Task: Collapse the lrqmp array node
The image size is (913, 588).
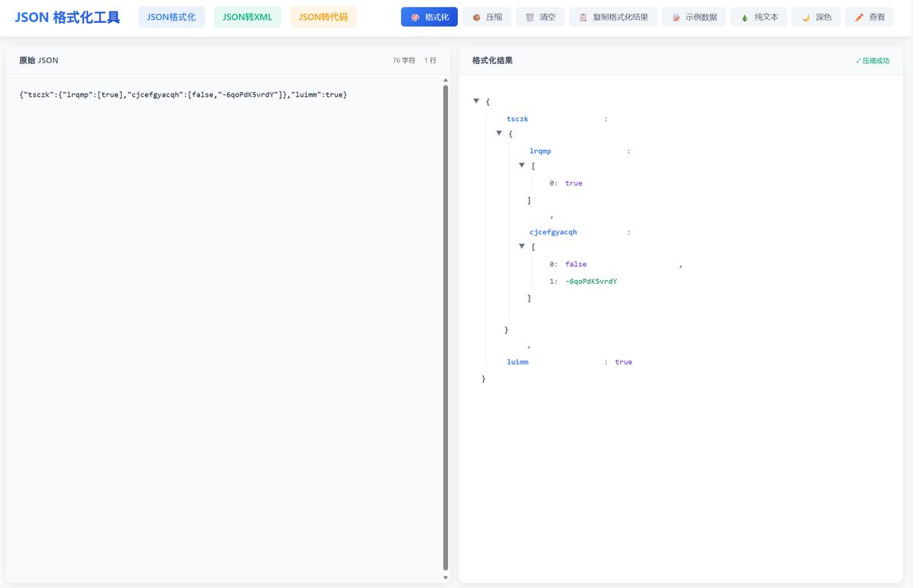Action: [x=522, y=165]
